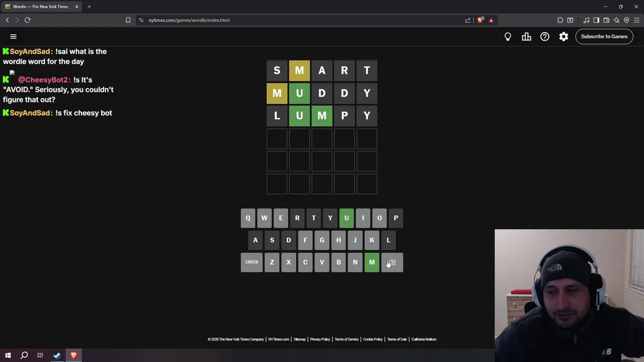The width and height of the screenshot is (644, 362).
Task: Open Steam from the taskbar
Action: tap(57, 355)
